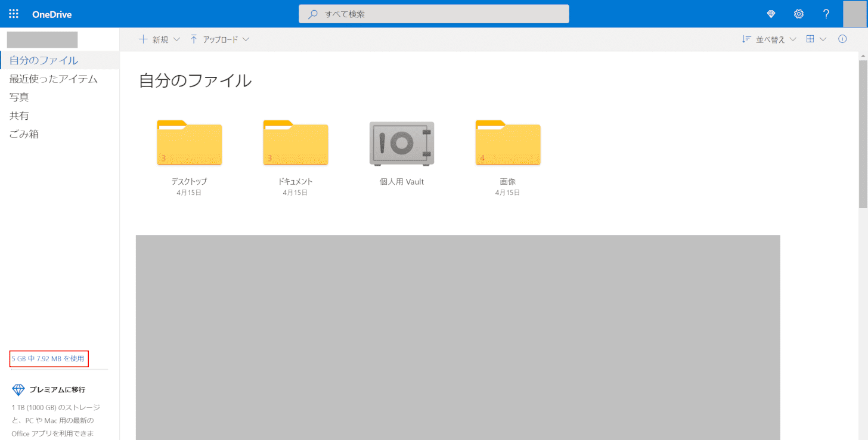This screenshot has height=440, width=868.
Task: Select 自分のファイル in the sidebar
Action: (x=60, y=60)
